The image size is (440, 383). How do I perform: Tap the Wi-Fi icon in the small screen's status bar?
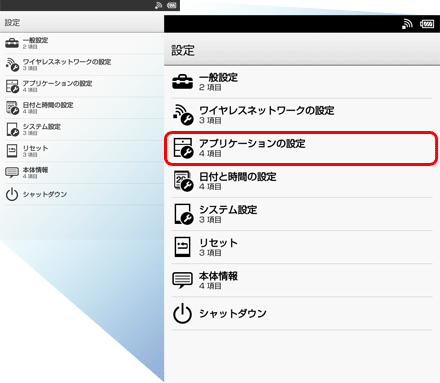click(158, 5)
